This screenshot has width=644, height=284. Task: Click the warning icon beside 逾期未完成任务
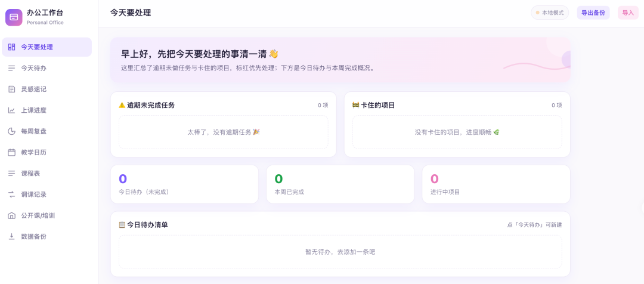(x=122, y=105)
